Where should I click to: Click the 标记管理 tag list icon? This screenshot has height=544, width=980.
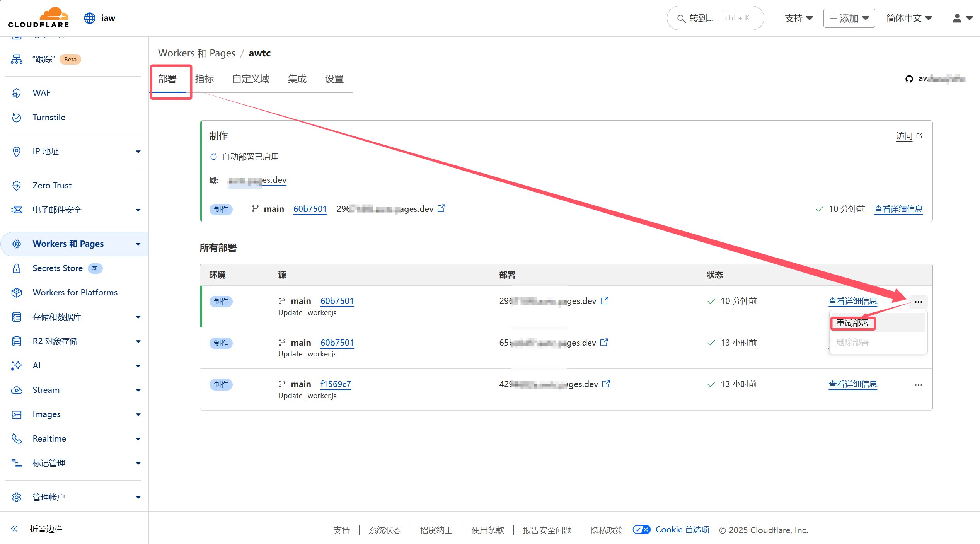click(x=17, y=463)
